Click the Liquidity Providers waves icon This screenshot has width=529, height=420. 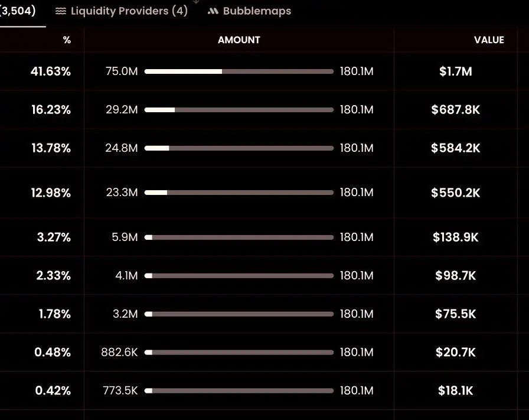[x=61, y=11]
